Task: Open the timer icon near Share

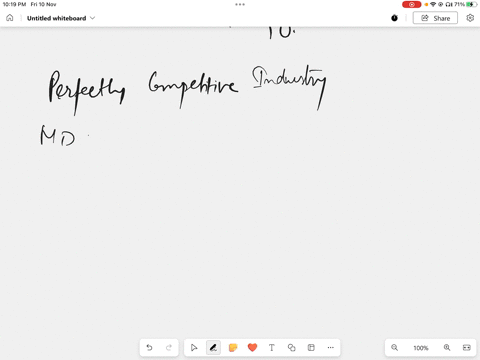Action: [x=394, y=18]
